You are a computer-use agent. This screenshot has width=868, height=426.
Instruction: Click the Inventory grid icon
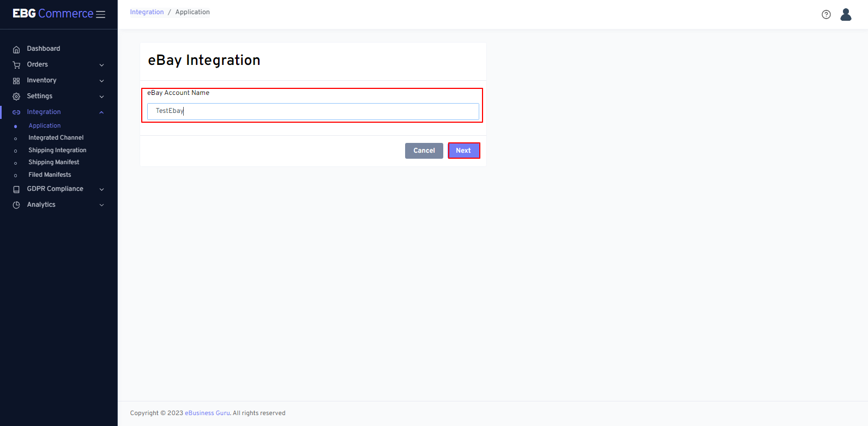[x=16, y=81]
